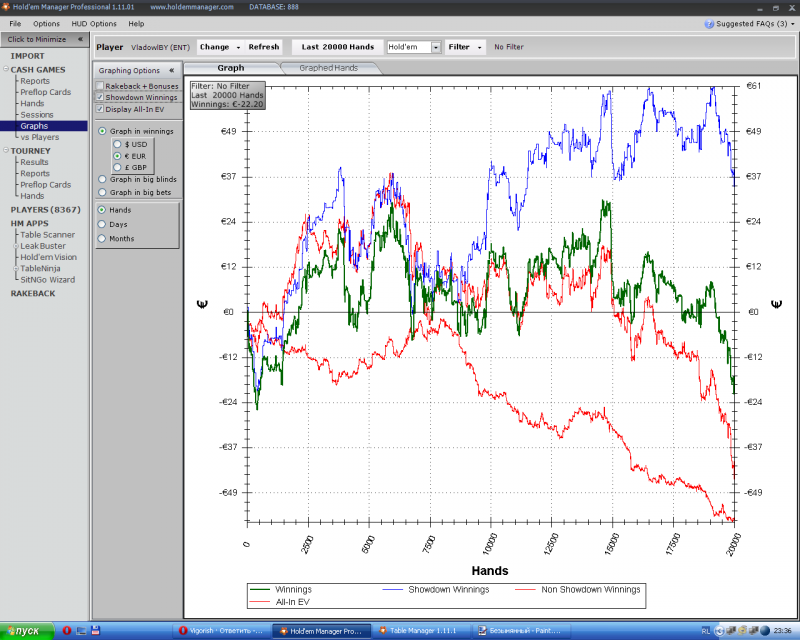The image size is (800, 640).
Task: Expand the TableNinja tree node
Action: (16, 268)
